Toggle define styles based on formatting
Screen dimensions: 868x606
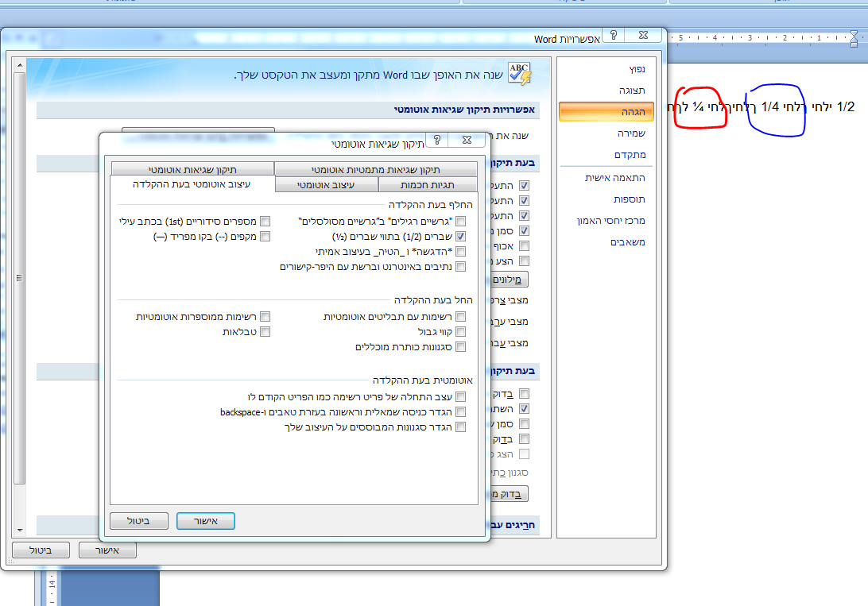[x=460, y=427]
